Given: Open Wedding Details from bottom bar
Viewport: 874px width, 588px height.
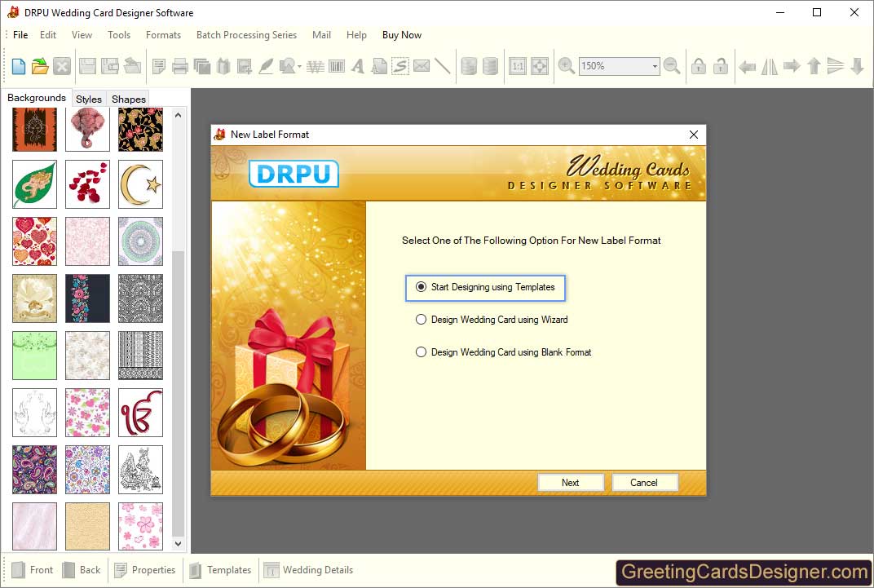Looking at the screenshot, I should click(x=308, y=569).
